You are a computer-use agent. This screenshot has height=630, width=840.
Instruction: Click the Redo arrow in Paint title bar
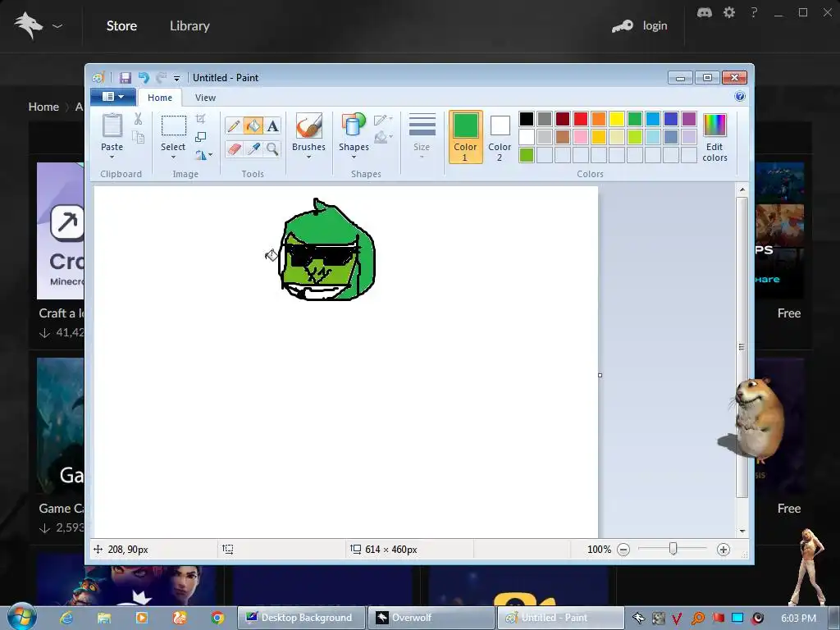pyautogui.click(x=162, y=78)
